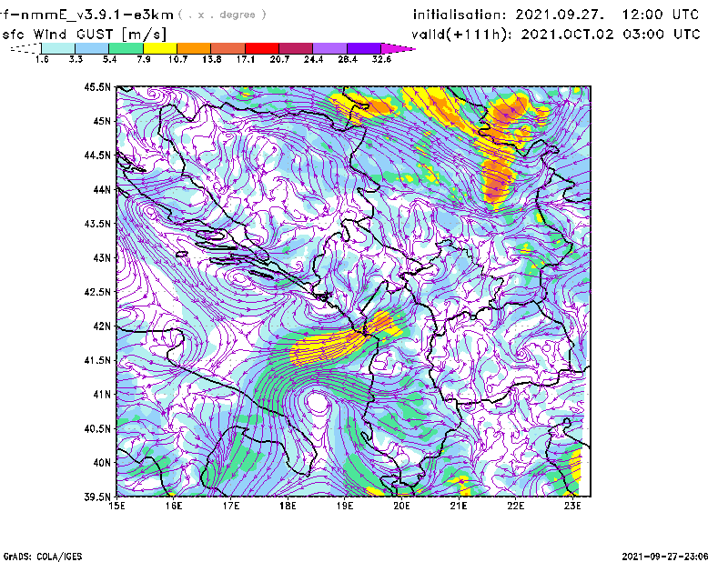The height and width of the screenshot is (562, 728).
Task: Click the 22E longitude label
Action: (x=515, y=506)
